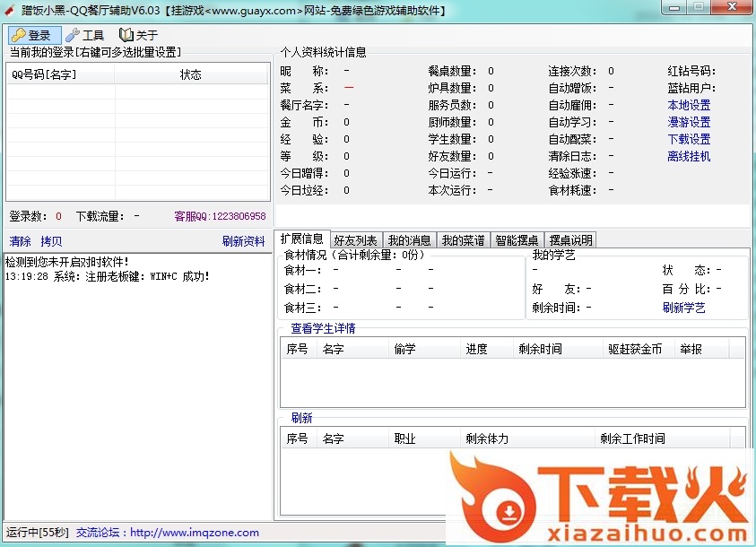Click the 职业 column header

tap(424, 438)
